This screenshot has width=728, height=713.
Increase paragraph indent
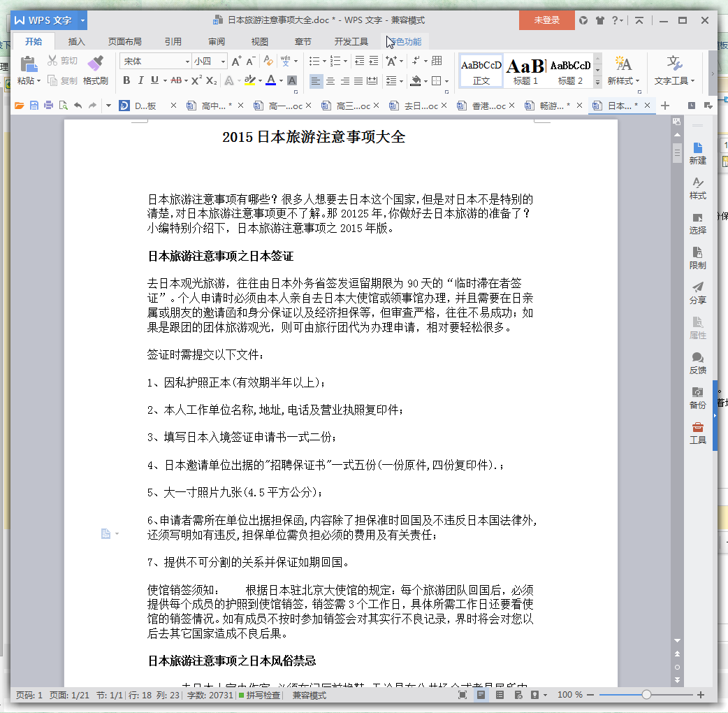pos(374,61)
